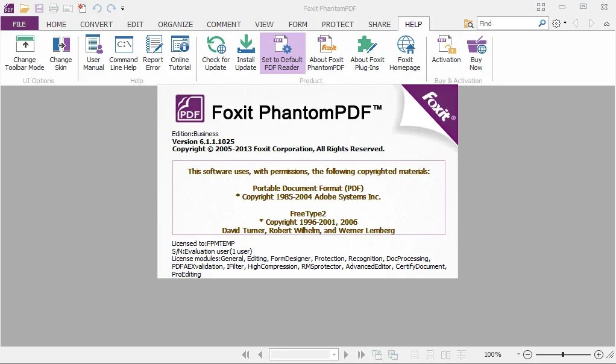
Task: Open the FILE menu
Action: (19, 24)
